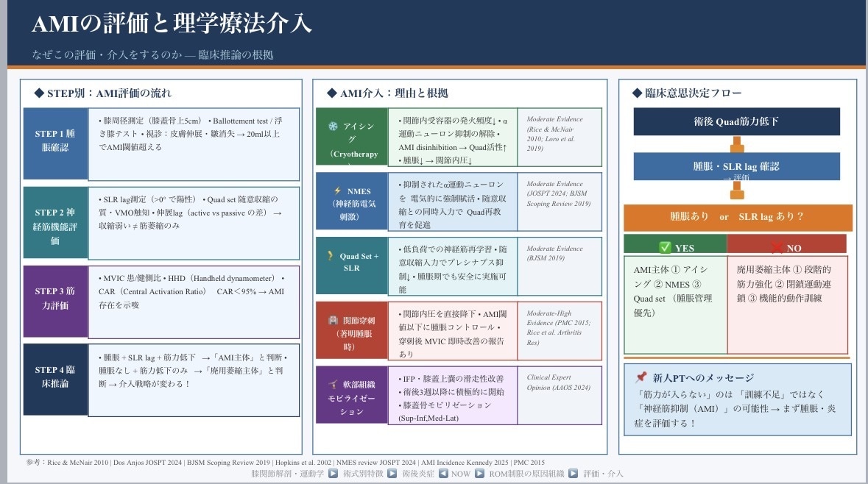Click the 新人PTへのメッセージ heading
This screenshot has height=484, width=868.
(703, 378)
